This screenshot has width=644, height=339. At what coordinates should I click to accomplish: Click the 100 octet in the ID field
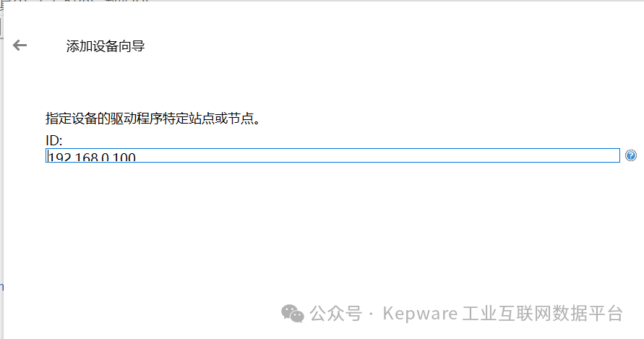pyautogui.click(x=124, y=157)
